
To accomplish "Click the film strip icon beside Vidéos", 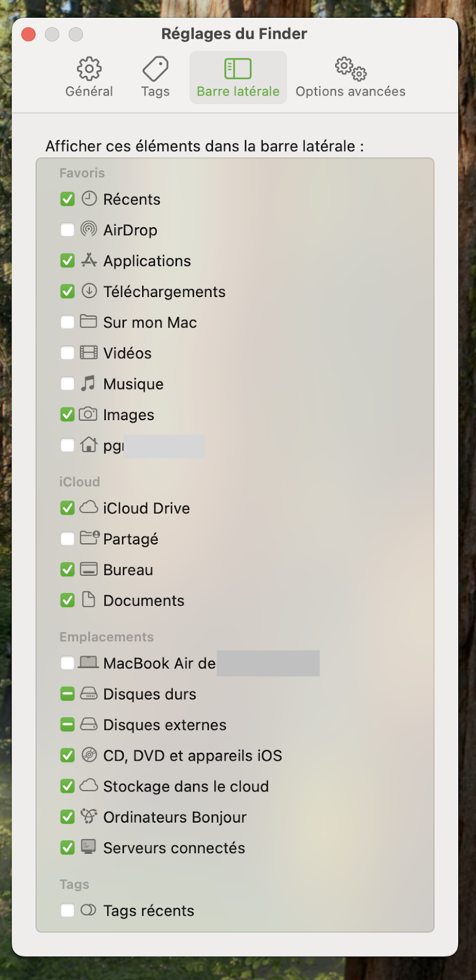I will [x=89, y=353].
